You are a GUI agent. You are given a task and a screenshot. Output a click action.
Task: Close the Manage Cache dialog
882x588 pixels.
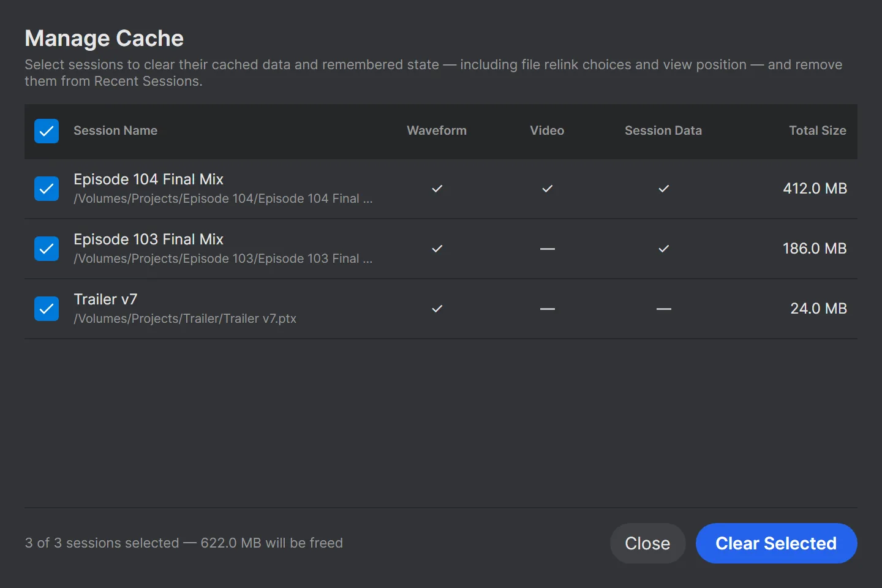[647, 543]
